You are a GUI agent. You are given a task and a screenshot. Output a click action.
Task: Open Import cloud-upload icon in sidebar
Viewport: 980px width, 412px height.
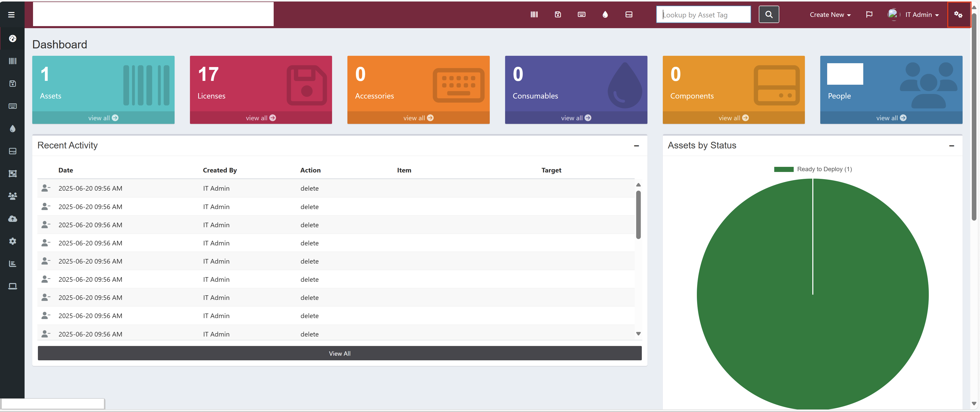[x=13, y=218]
